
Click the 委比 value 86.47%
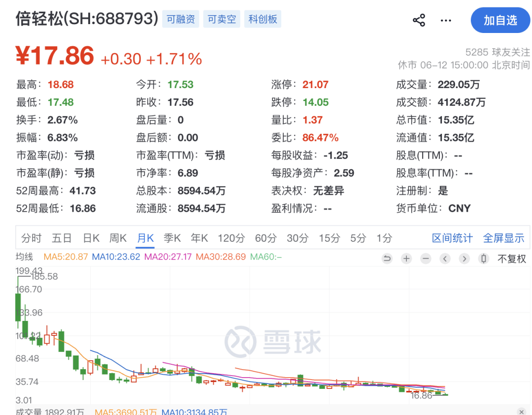(x=320, y=137)
